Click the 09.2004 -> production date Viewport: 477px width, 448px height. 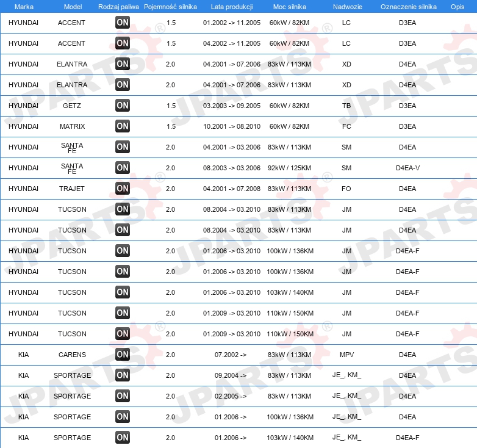pyautogui.click(x=231, y=375)
